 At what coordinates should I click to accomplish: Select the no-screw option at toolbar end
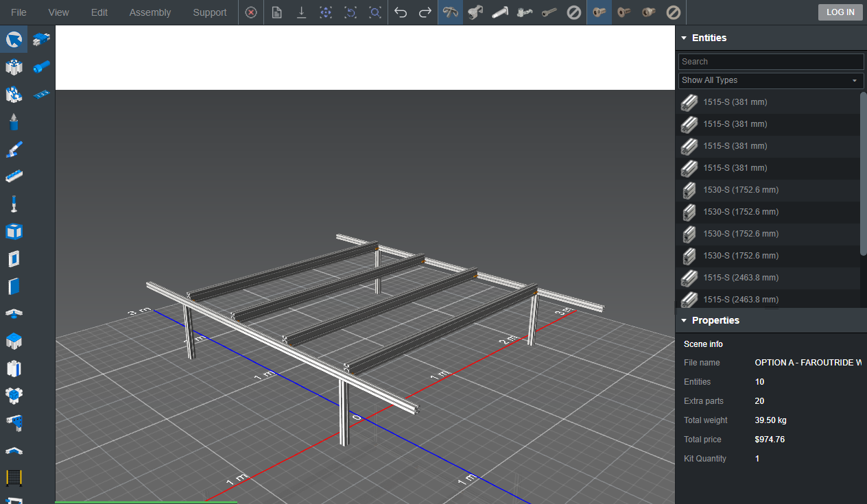674,12
